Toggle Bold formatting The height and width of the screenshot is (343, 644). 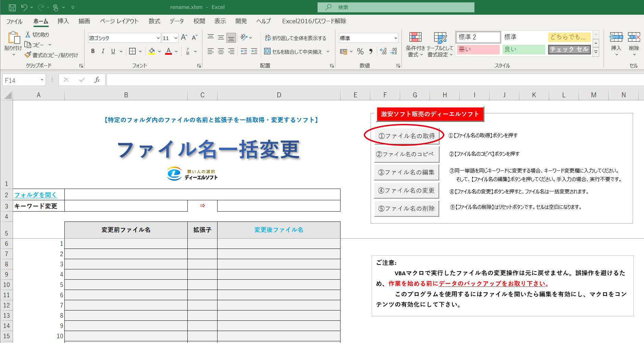pos(93,51)
